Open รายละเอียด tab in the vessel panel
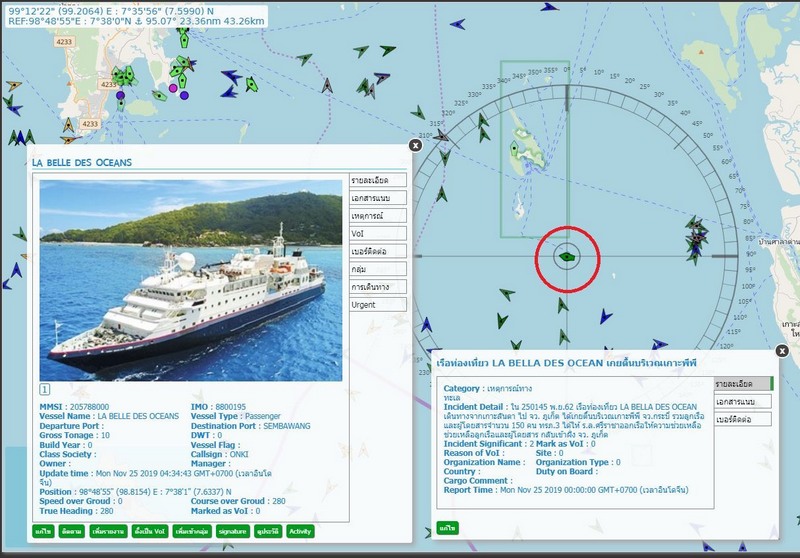800x558 pixels. click(378, 180)
